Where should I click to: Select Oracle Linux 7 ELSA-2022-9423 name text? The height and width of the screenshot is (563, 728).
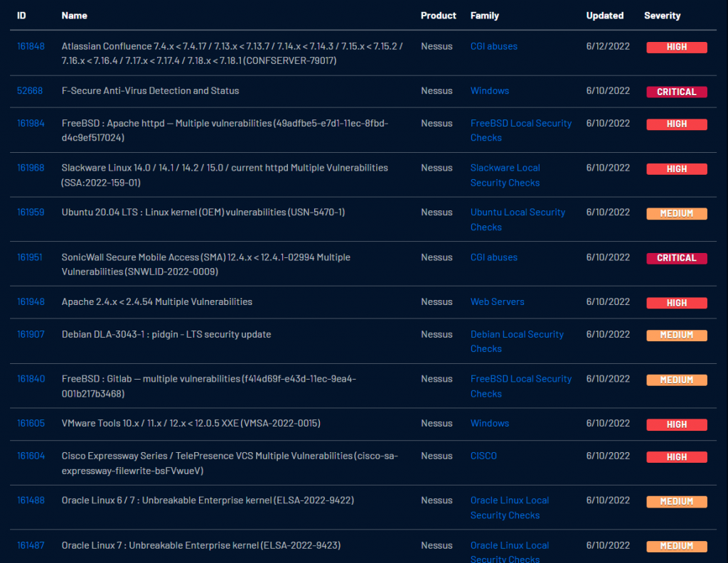click(x=201, y=545)
